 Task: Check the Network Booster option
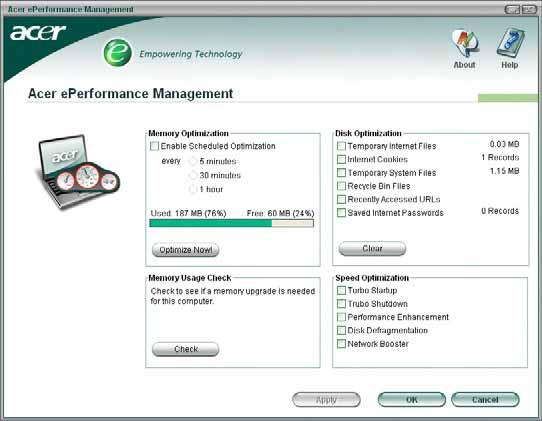click(341, 344)
